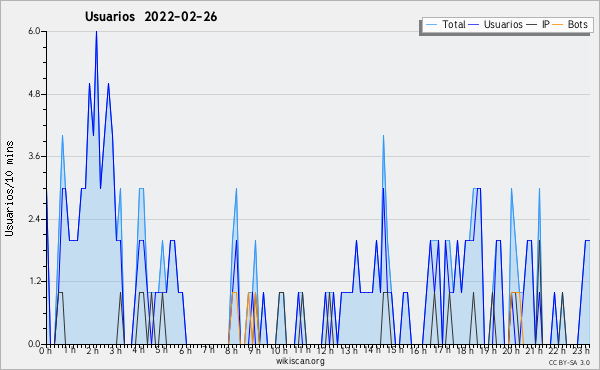Click the '4 h' x-axis label
Viewport: 600px width, 370px height.
(x=139, y=350)
